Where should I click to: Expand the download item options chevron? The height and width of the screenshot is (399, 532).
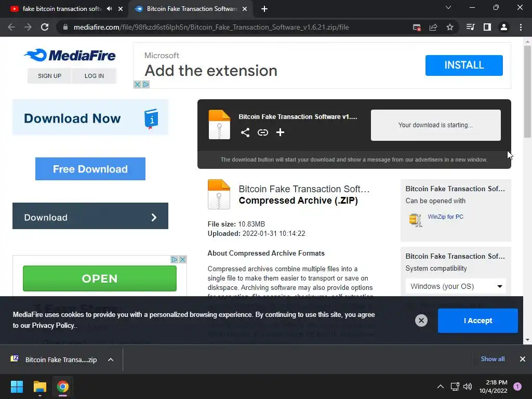(x=111, y=360)
